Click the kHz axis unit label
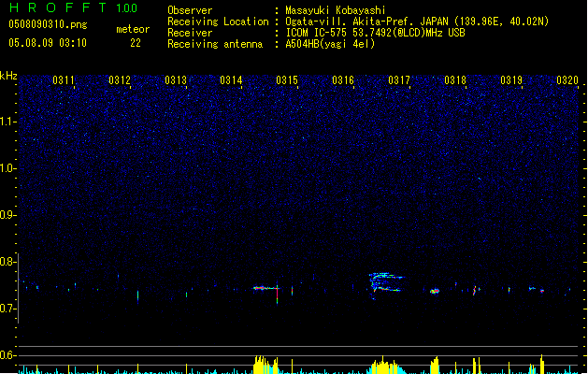The height and width of the screenshot is (374, 588). click(8, 76)
